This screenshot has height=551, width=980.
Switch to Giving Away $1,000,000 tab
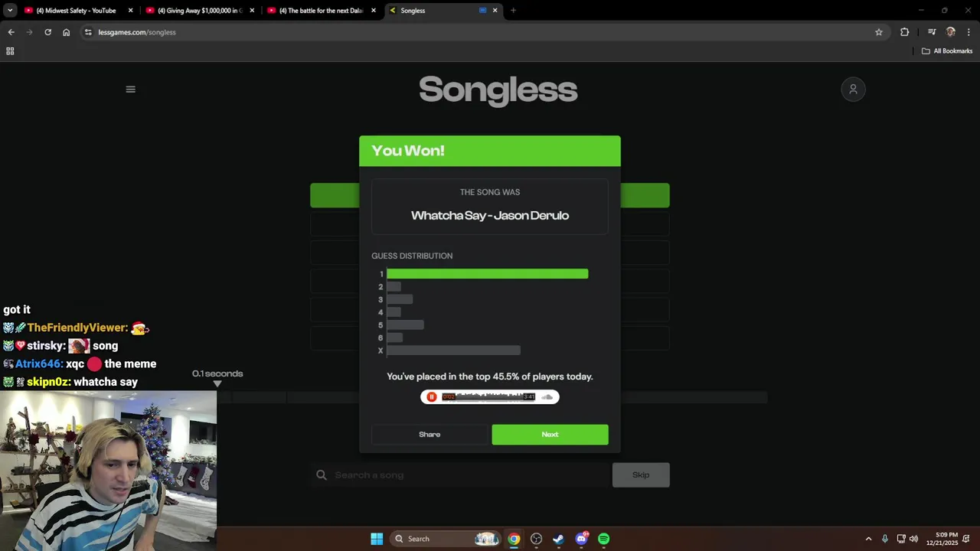[x=199, y=11]
